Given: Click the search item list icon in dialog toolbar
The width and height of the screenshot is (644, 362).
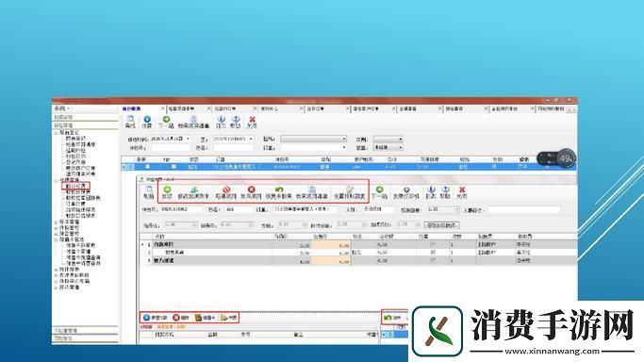Looking at the screenshot, I should pos(312,189).
